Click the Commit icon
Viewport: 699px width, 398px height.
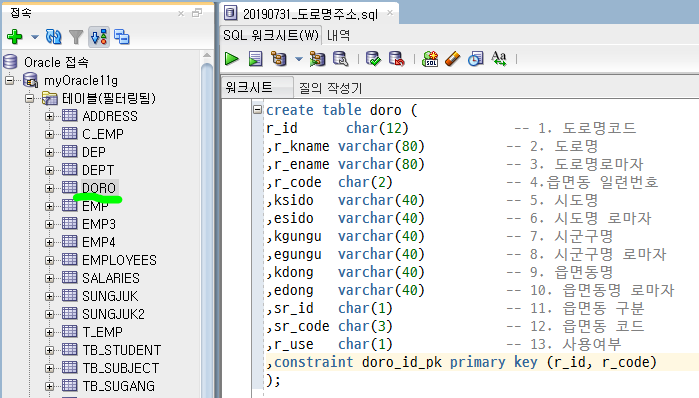click(373, 59)
